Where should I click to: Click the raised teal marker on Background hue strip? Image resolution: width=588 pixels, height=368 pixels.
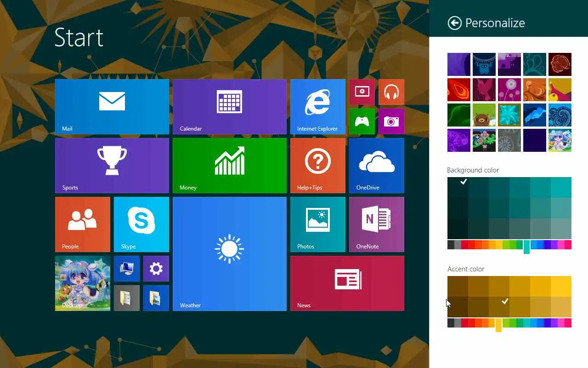pyautogui.click(x=526, y=247)
